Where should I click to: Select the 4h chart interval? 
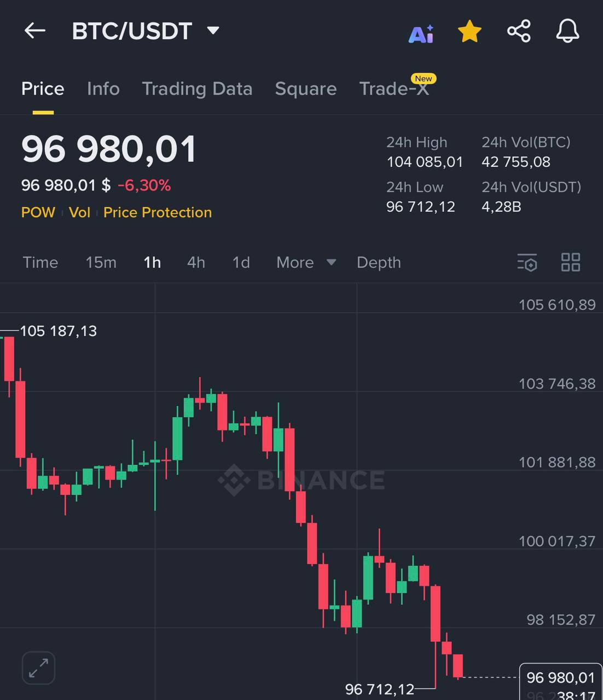[x=196, y=262]
